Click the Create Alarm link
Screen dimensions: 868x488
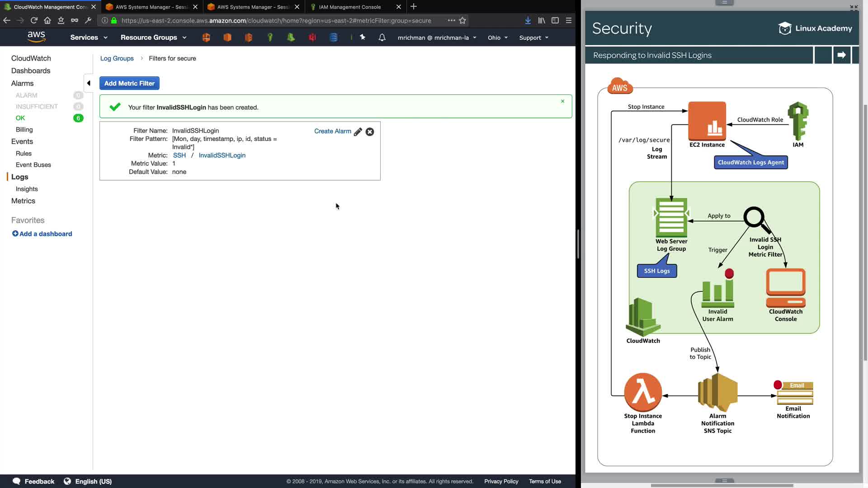click(x=332, y=131)
